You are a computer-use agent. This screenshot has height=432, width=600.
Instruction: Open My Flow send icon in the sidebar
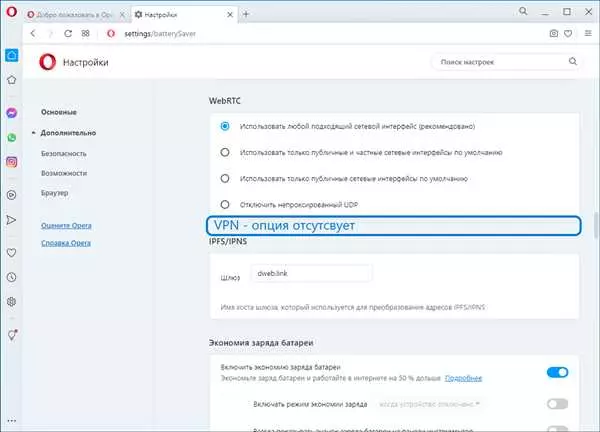[x=11, y=220]
